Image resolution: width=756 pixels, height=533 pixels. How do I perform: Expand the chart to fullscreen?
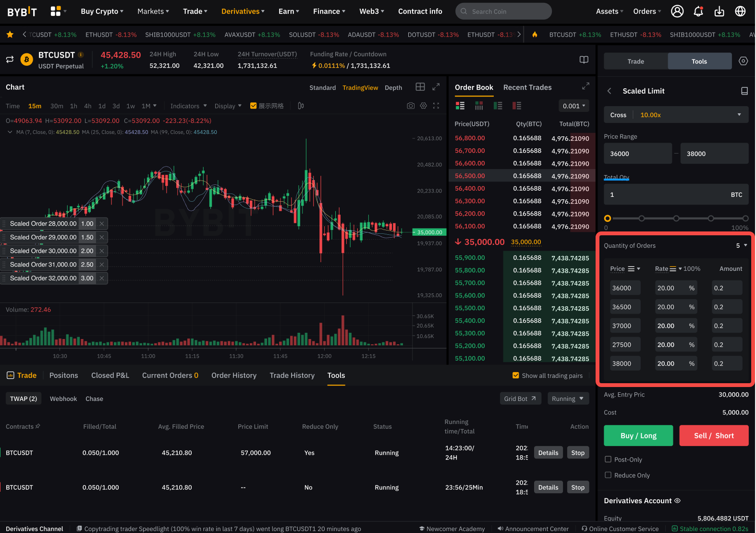click(x=436, y=87)
